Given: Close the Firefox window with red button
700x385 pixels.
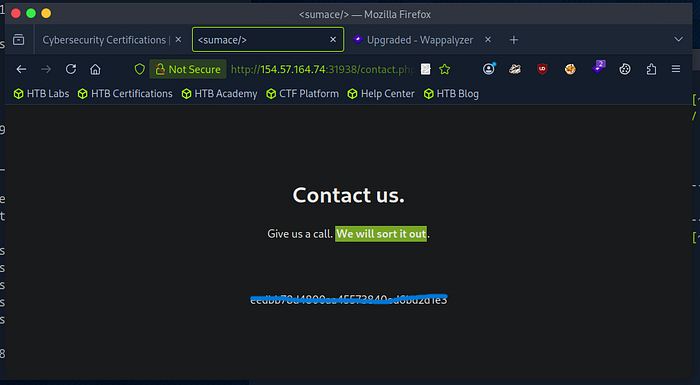Looking at the screenshot, I should (x=16, y=13).
